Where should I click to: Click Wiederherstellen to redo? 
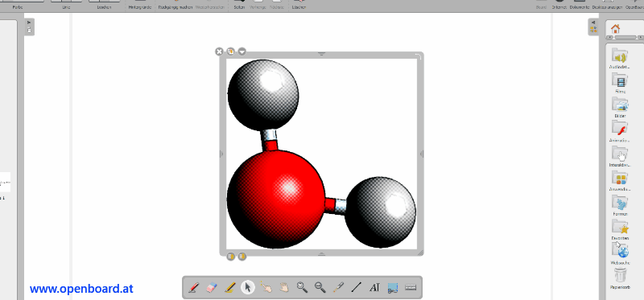coord(211,7)
